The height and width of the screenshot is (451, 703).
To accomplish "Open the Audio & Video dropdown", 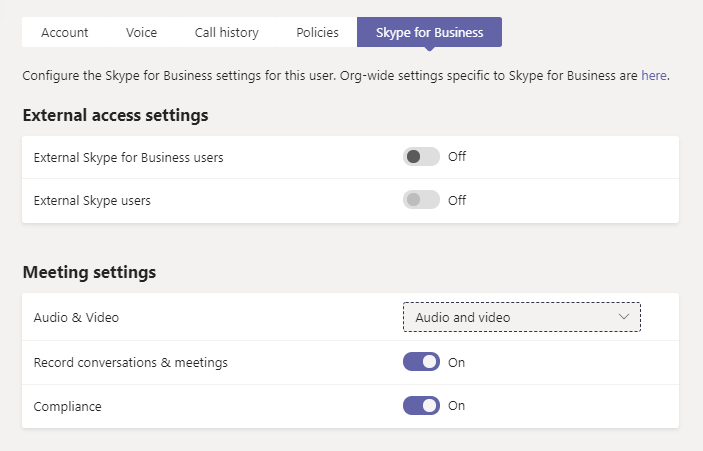I will pyautogui.click(x=522, y=317).
